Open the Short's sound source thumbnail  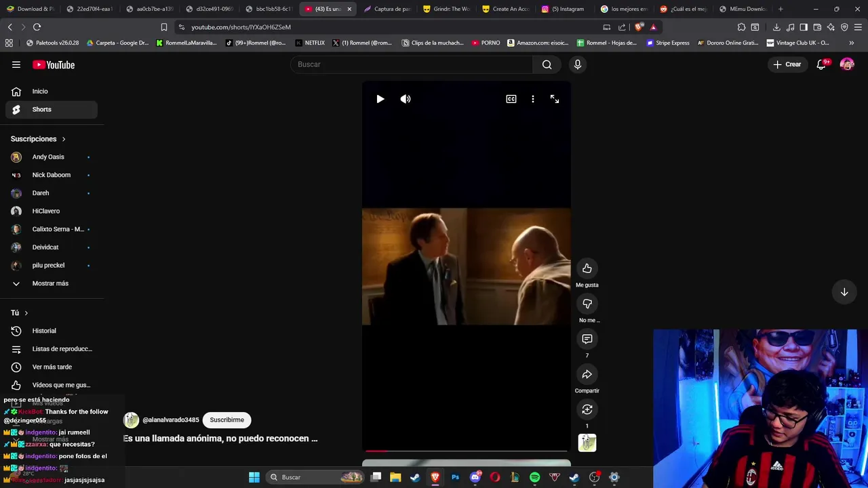click(x=587, y=443)
